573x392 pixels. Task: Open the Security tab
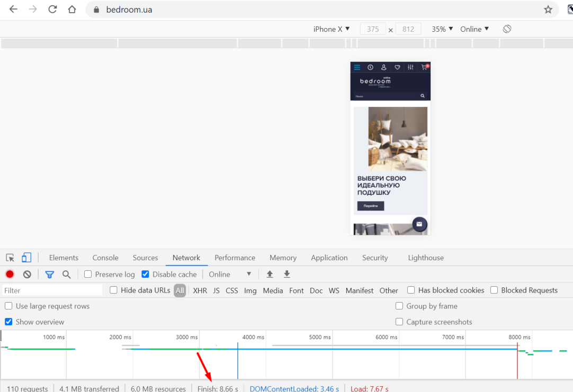375,258
